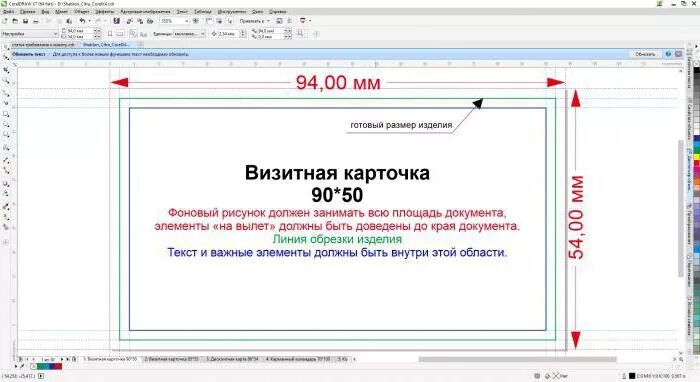Select the Rectangle tool
Image resolution: width=700 pixels, height=382 pixels.
click(6, 115)
